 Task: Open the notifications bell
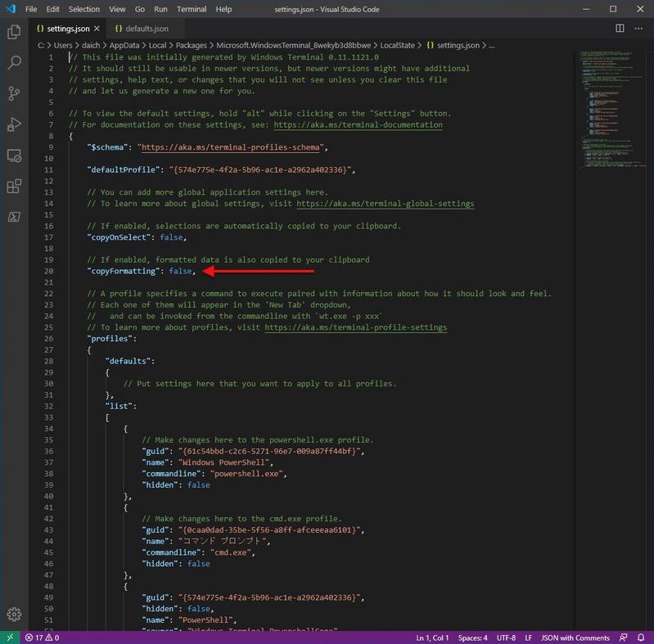click(x=641, y=637)
